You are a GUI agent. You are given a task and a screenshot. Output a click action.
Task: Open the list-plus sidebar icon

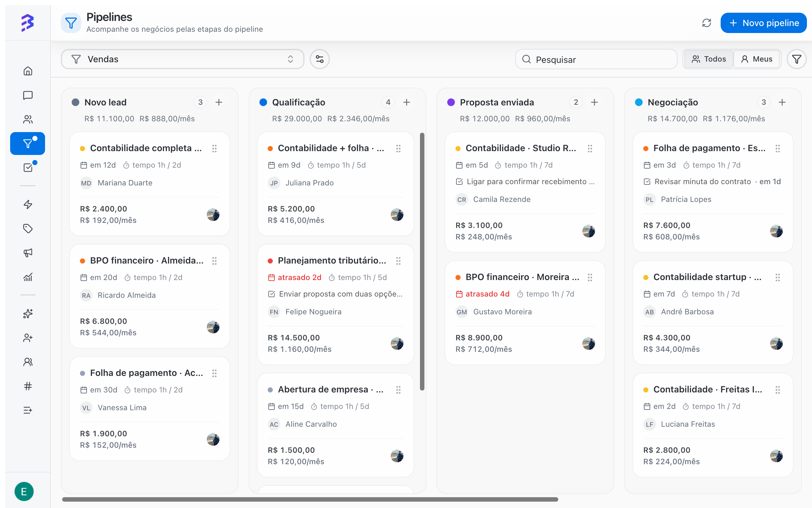pos(28,410)
